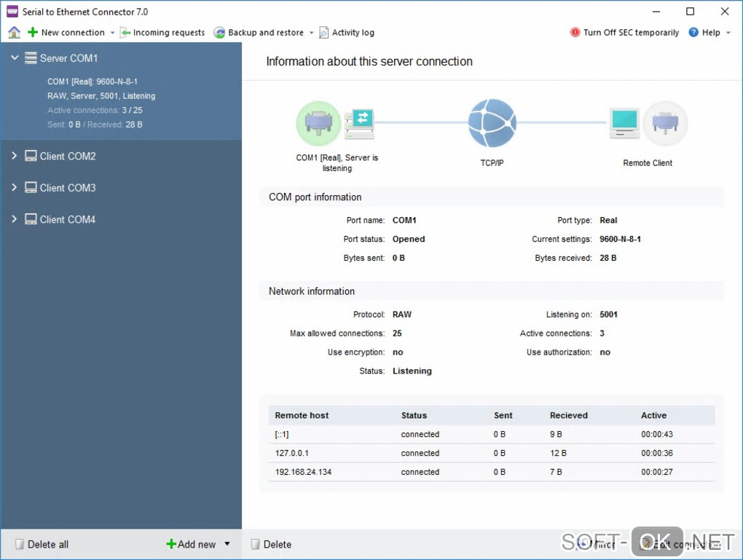Select Client COM4 in the connection list

67,219
